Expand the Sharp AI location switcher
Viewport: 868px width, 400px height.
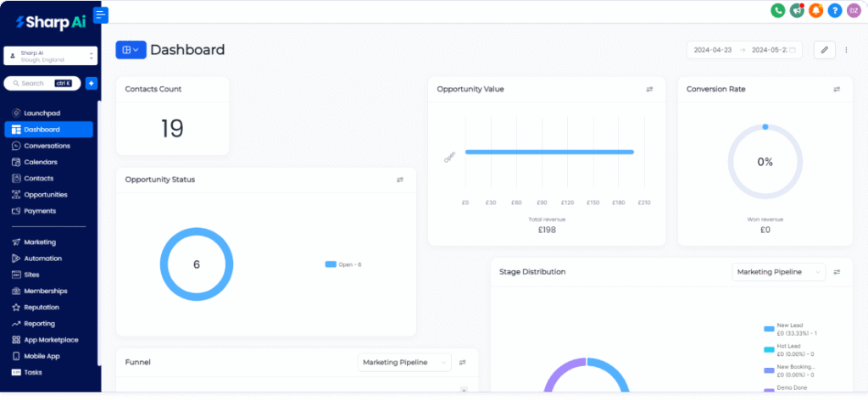click(x=51, y=56)
